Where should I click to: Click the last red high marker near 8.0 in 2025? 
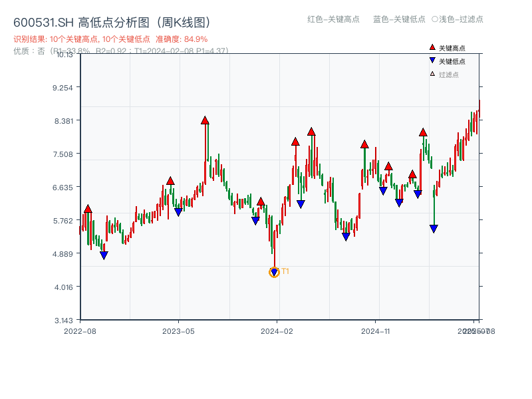click(423, 132)
